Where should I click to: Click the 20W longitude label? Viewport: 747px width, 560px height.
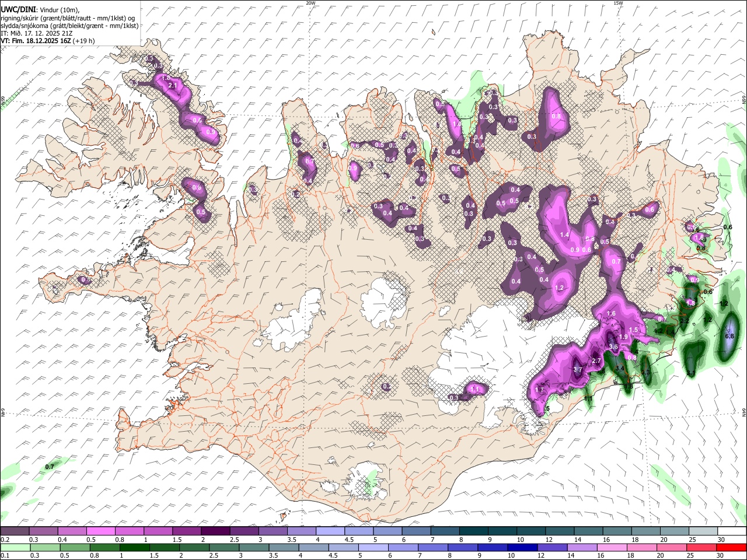pyautogui.click(x=310, y=3)
